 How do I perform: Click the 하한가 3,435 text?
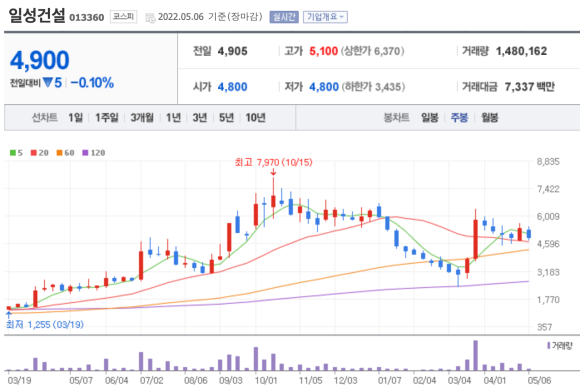pyautogui.click(x=373, y=87)
